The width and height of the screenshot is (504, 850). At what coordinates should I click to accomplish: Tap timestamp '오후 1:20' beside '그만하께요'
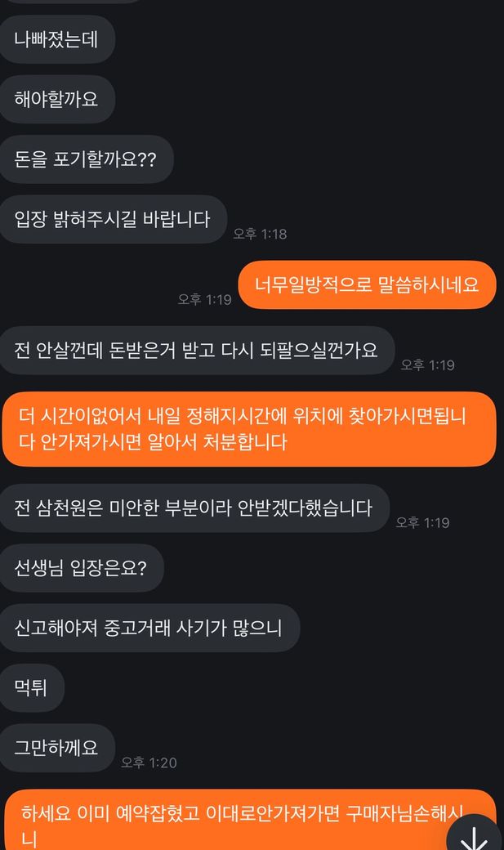tap(149, 763)
